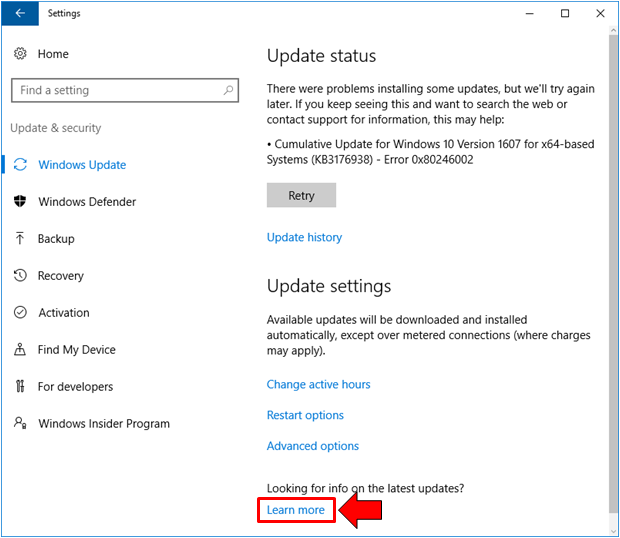Focus the Find a setting field
Image resolution: width=620 pixels, height=538 pixels.
[x=125, y=90]
